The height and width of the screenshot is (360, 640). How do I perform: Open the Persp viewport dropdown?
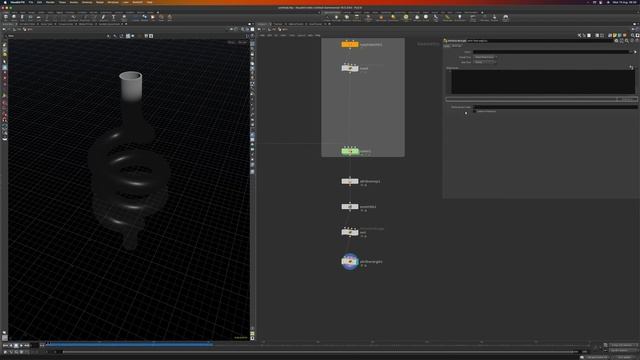tap(231, 42)
